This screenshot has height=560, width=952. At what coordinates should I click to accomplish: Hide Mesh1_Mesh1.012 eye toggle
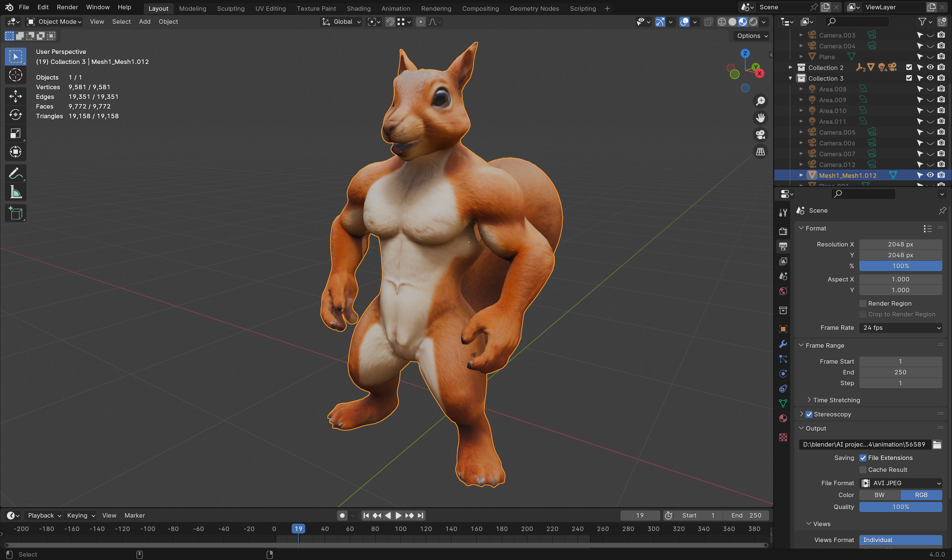930,176
